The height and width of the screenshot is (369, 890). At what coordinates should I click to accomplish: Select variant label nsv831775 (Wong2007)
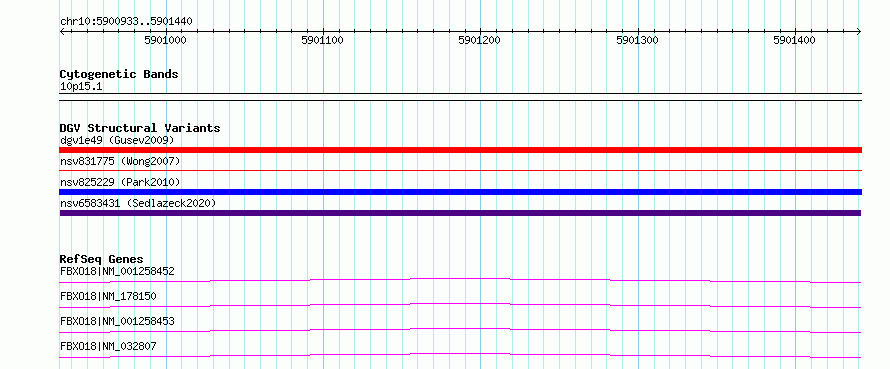(x=120, y=161)
